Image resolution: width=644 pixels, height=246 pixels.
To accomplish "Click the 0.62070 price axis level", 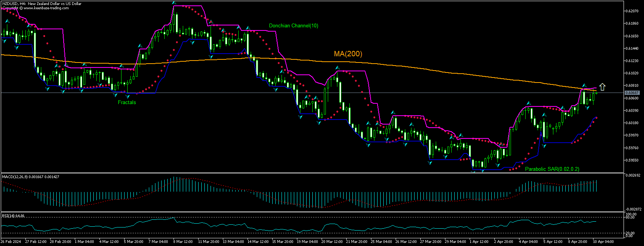I will pos(632,11).
